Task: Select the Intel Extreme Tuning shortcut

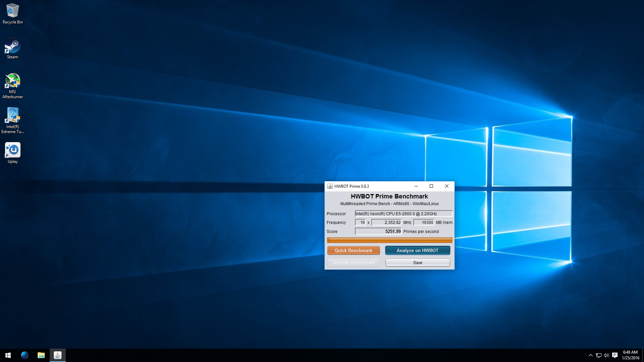Action: (x=13, y=121)
